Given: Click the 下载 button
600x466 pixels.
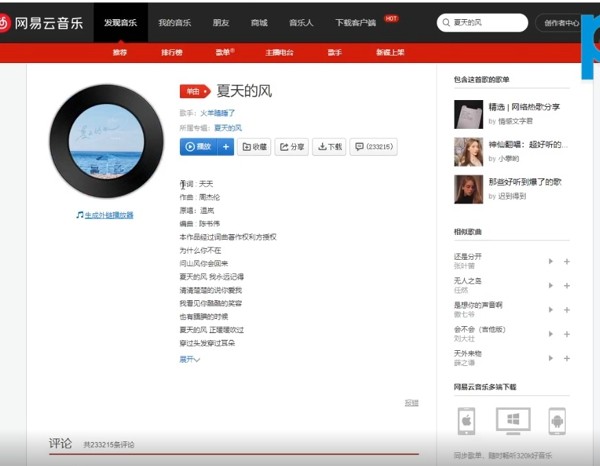Looking at the screenshot, I should [x=329, y=147].
